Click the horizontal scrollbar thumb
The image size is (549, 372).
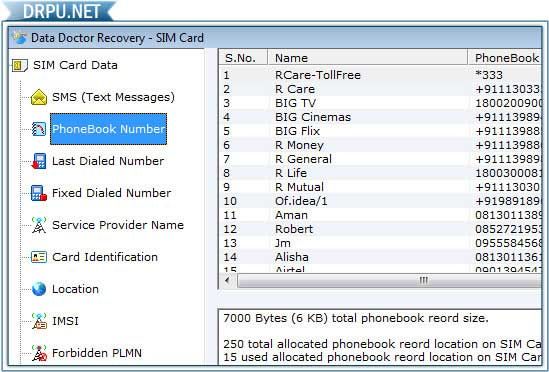pyautogui.click(x=389, y=281)
